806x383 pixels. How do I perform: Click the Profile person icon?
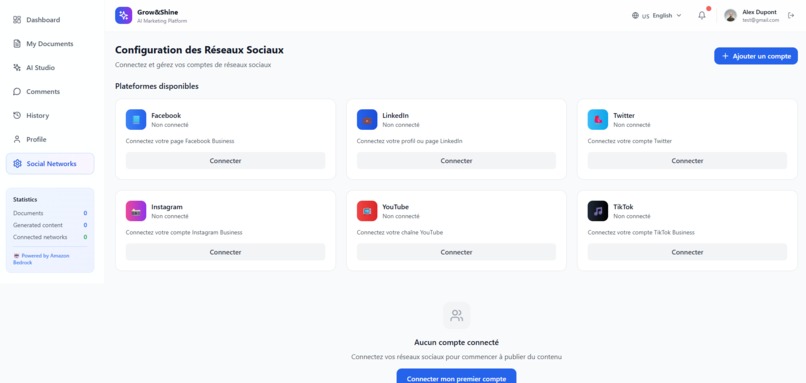tap(17, 139)
